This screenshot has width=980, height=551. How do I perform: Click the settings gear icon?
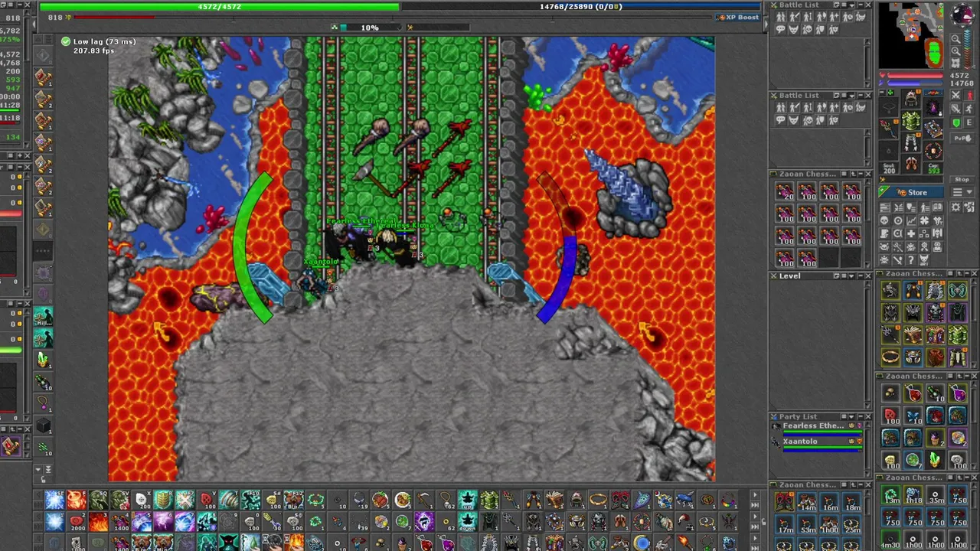click(x=955, y=207)
